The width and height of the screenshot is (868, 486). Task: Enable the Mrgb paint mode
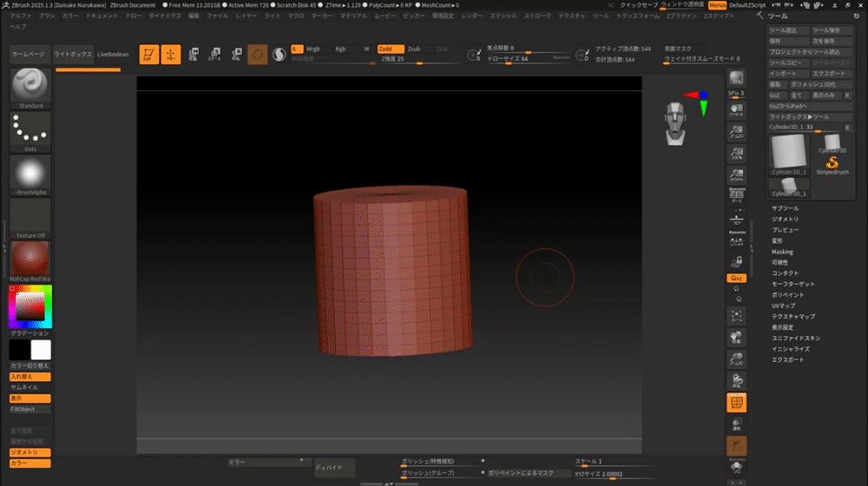[x=313, y=49]
